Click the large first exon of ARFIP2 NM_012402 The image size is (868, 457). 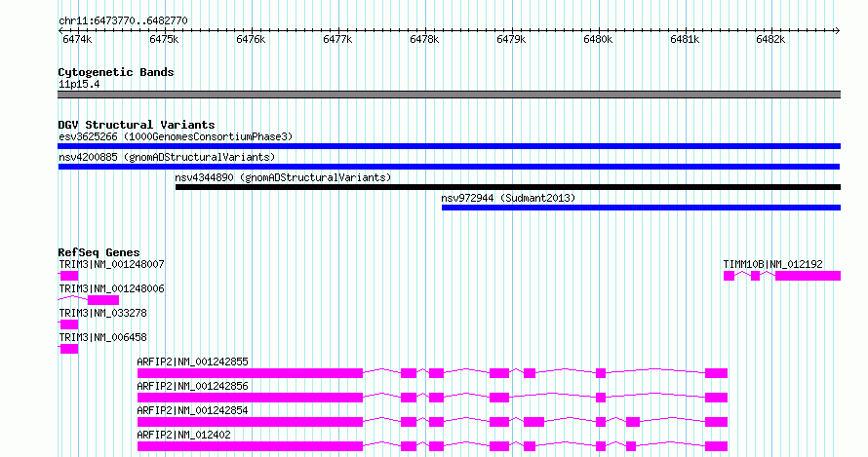[251, 446]
